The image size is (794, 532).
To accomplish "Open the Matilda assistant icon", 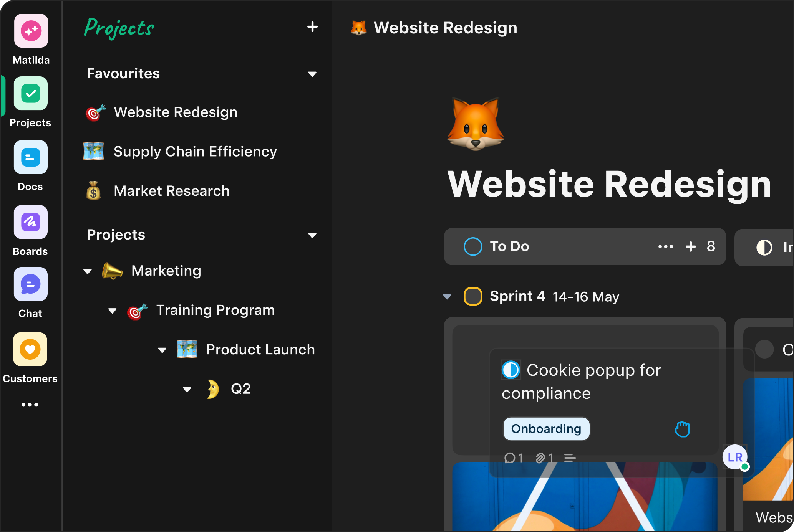I will [x=31, y=31].
